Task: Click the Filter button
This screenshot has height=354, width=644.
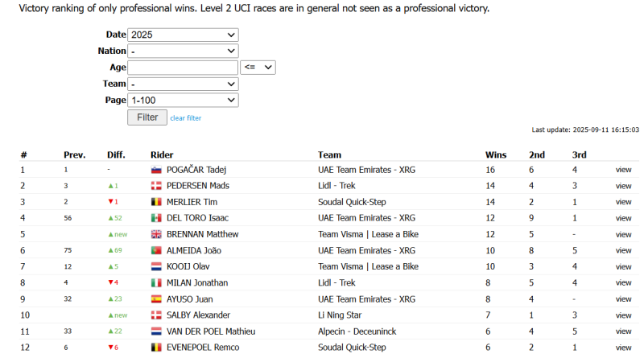Action: [x=147, y=117]
